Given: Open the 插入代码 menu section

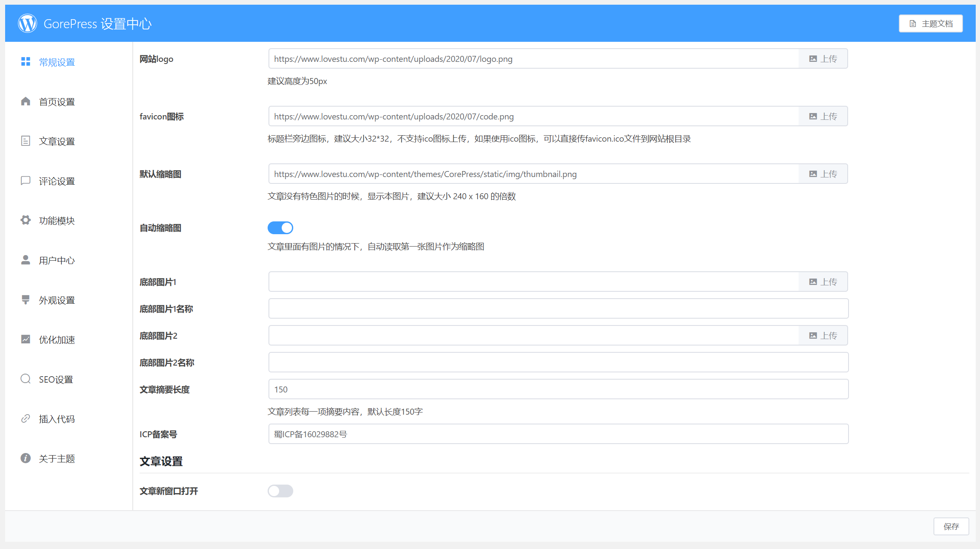Looking at the screenshot, I should point(57,419).
